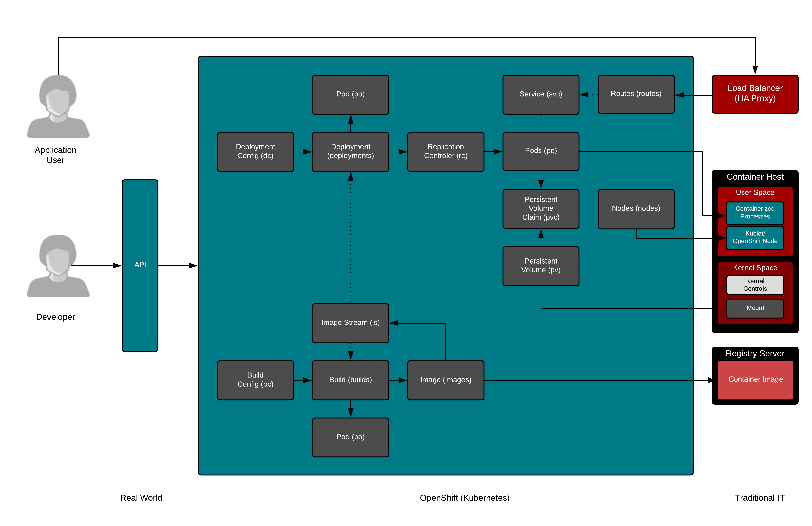Click the Kernel Space label
Viewport: 812px width, 526px height.
coord(755,268)
